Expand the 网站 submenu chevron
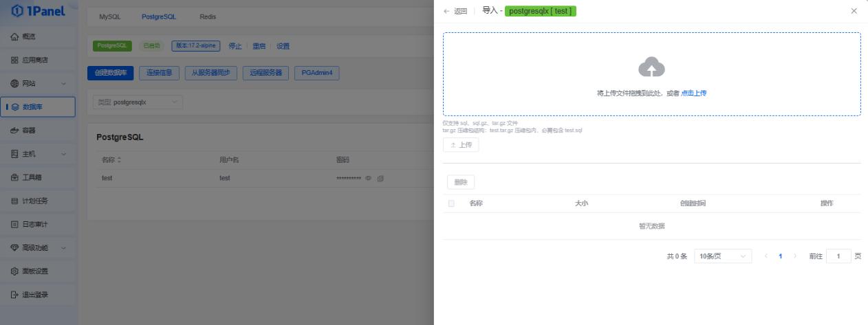 [64, 83]
